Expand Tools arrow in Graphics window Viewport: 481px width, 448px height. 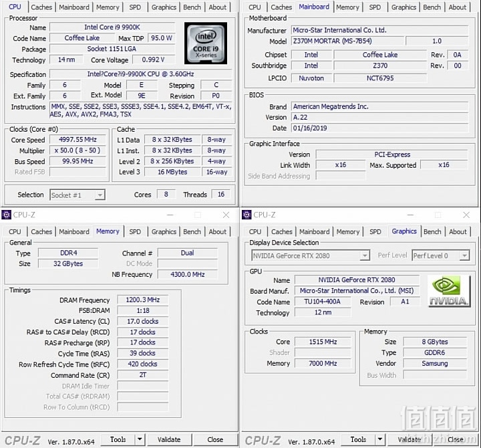(380, 439)
